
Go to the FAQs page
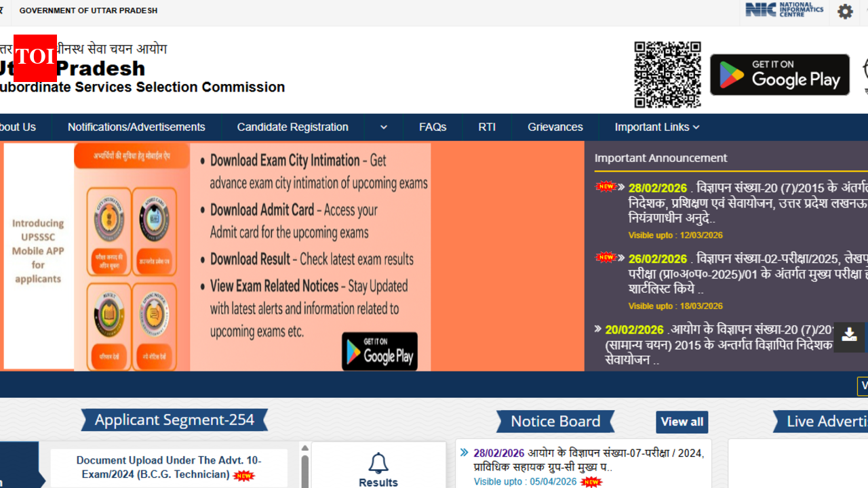(x=433, y=127)
